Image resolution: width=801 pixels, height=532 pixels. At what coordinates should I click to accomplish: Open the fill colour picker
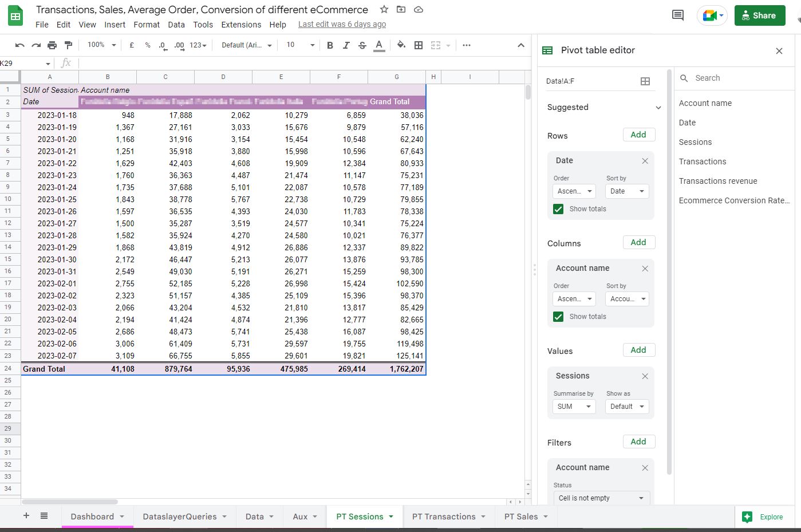(x=401, y=45)
